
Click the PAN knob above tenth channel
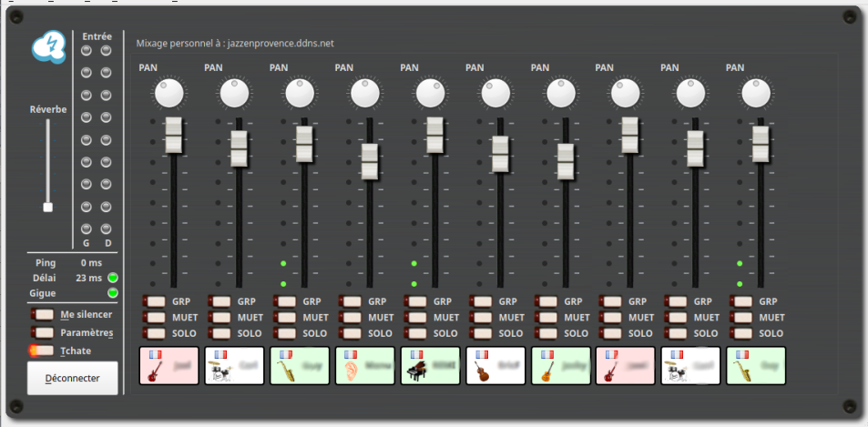(756, 93)
